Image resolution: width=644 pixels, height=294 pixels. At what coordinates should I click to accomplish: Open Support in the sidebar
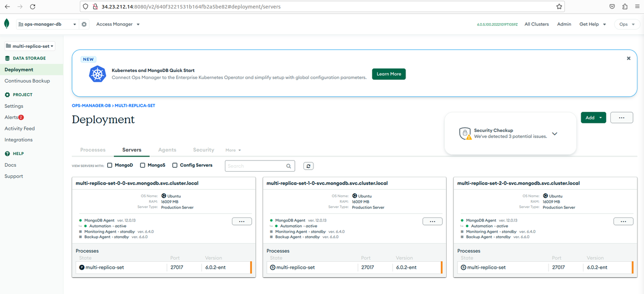[x=14, y=176]
